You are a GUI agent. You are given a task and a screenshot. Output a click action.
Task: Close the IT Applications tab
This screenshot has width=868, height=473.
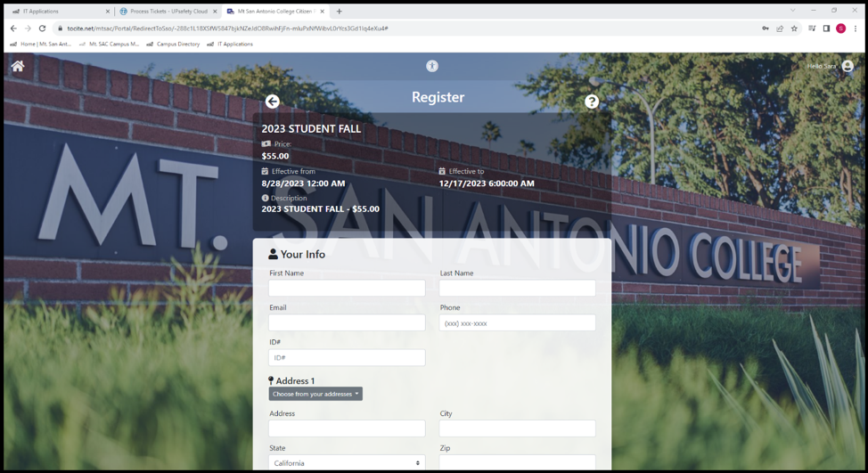[x=108, y=11]
